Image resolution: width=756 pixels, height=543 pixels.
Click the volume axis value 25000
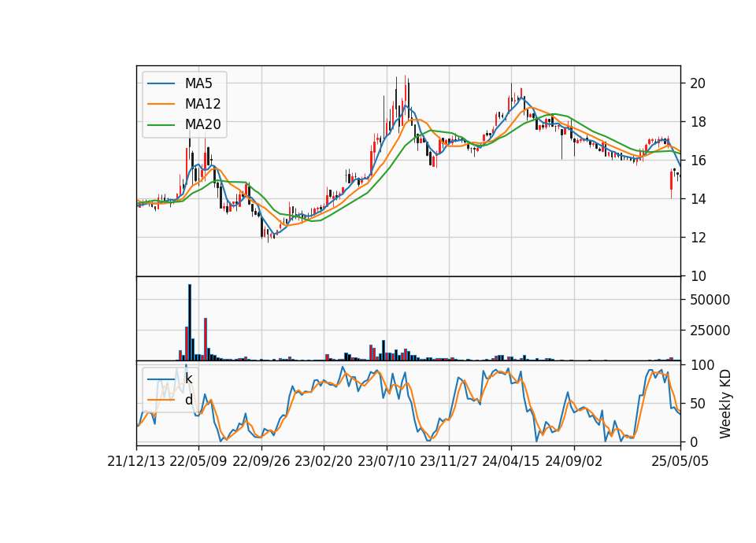coord(710,331)
